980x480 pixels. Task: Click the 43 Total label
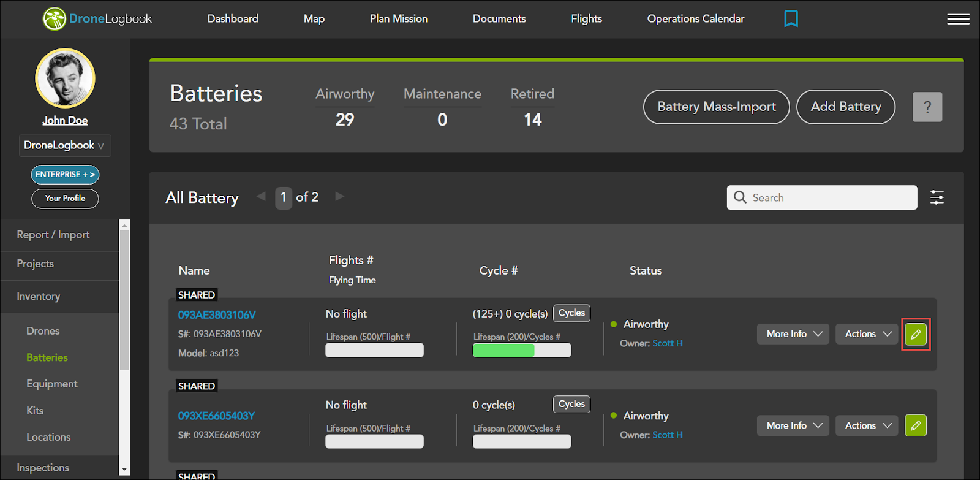(198, 124)
